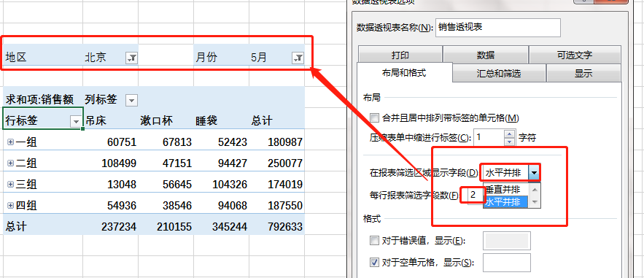This screenshot has width=644, height=278.
Task: Toggle 合并且居中排列带标签的单元格 checkbox
Action: [x=374, y=118]
